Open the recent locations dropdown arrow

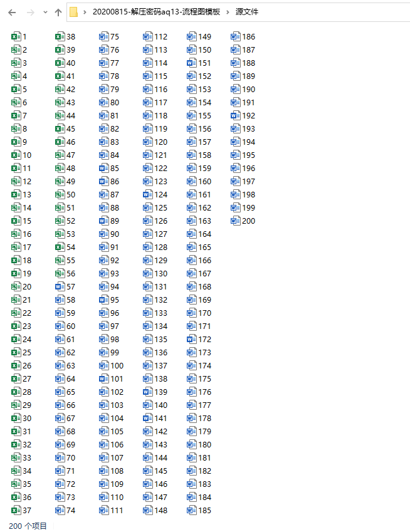click(45, 13)
